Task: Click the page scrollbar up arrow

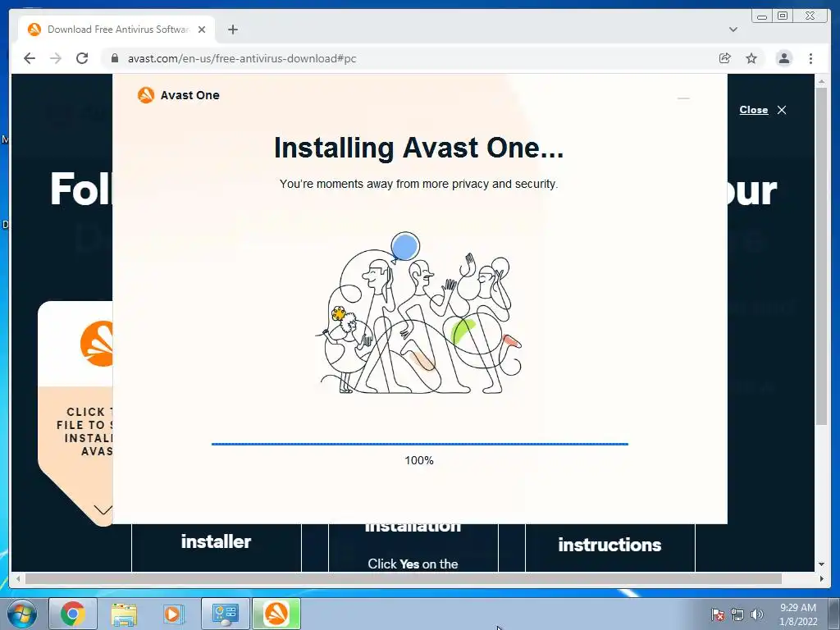Action: [821, 81]
